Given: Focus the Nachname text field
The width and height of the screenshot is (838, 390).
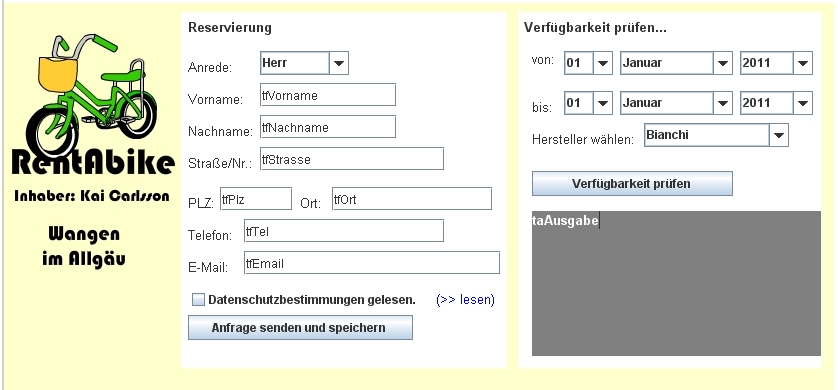Looking at the screenshot, I should pos(328,127).
